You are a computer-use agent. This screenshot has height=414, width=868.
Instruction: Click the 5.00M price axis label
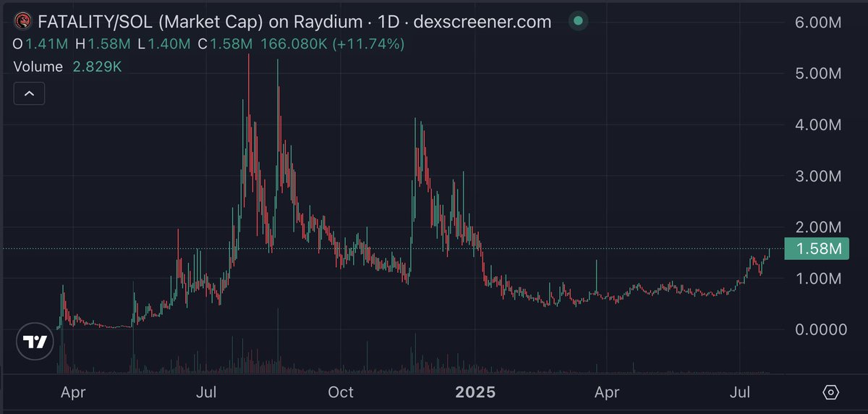[817, 74]
